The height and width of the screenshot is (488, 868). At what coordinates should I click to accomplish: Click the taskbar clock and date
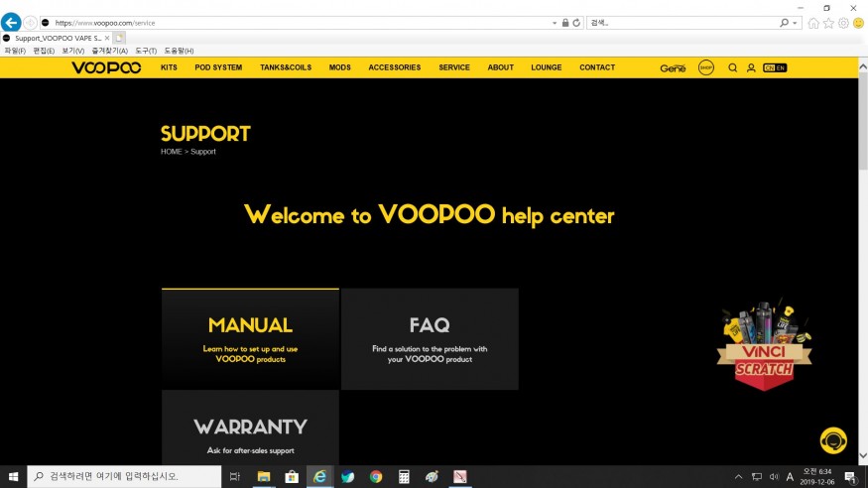click(817, 476)
